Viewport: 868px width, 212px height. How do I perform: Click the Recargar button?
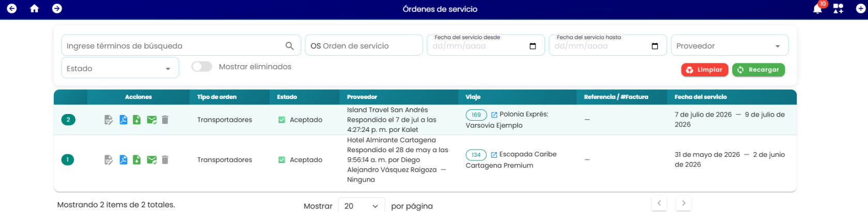pyautogui.click(x=758, y=70)
